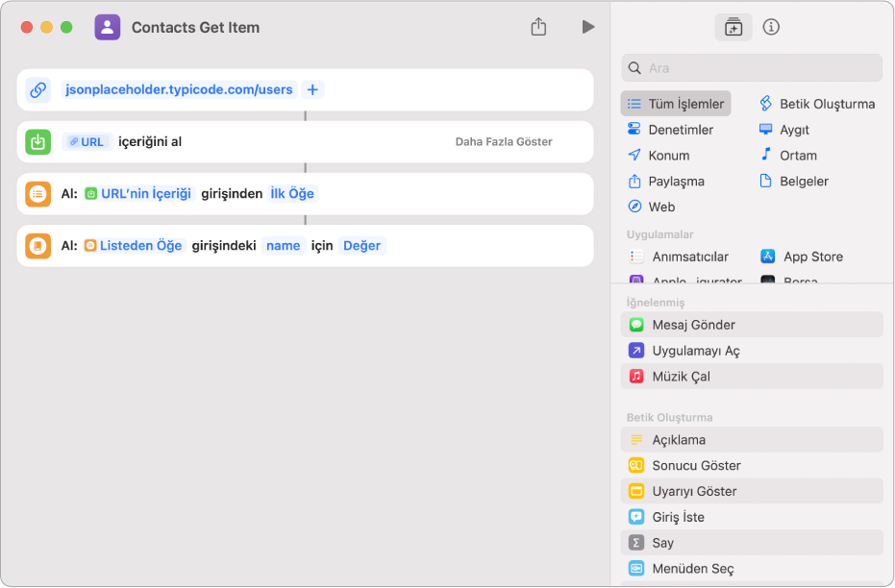Click the Contacts Get Item title
895x588 pixels.
point(195,27)
